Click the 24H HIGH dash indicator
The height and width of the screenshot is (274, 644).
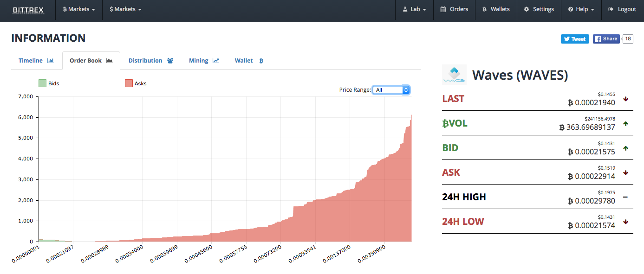coord(625,197)
